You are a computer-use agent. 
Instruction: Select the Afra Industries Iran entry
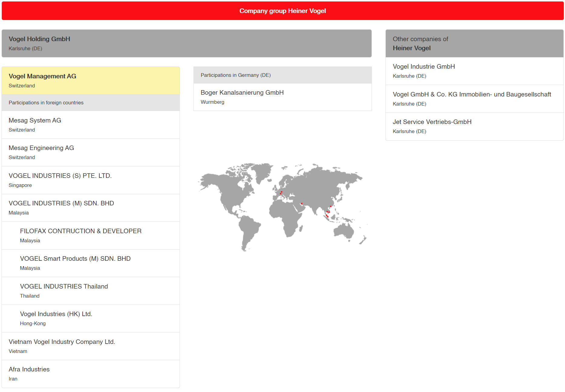point(29,369)
